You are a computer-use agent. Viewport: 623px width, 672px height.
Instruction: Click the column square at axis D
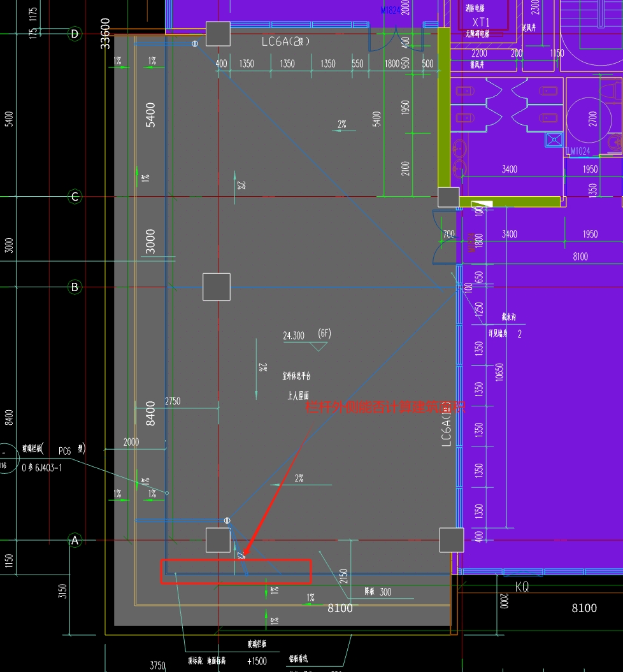pos(218,34)
